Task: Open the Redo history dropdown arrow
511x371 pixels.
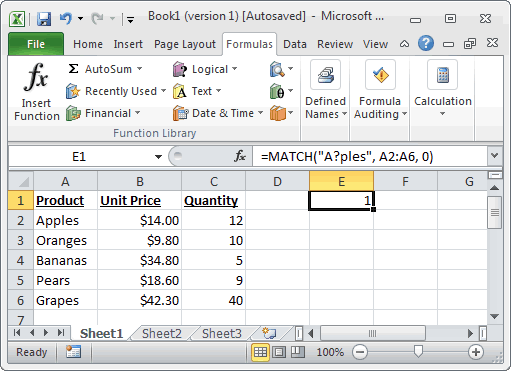Action: (x=112, y=18)
